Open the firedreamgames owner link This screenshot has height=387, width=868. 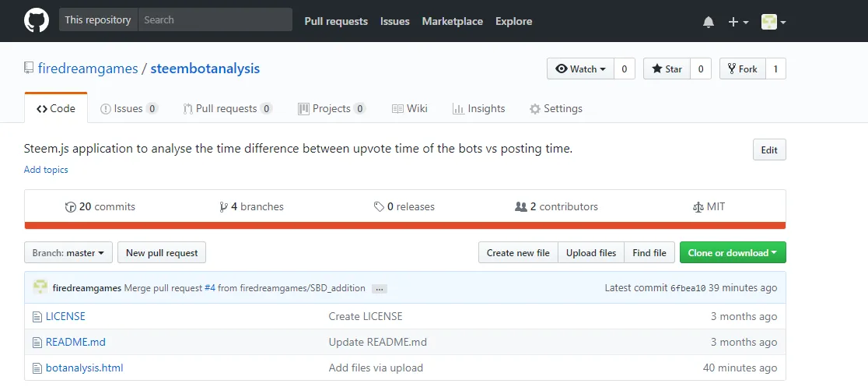point(87,69)
